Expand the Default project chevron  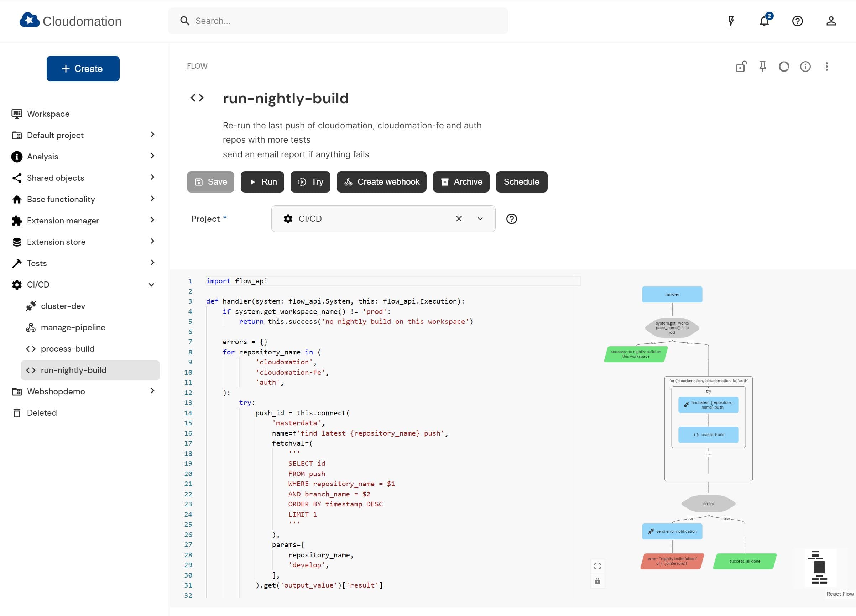click(x=152, y=135)
